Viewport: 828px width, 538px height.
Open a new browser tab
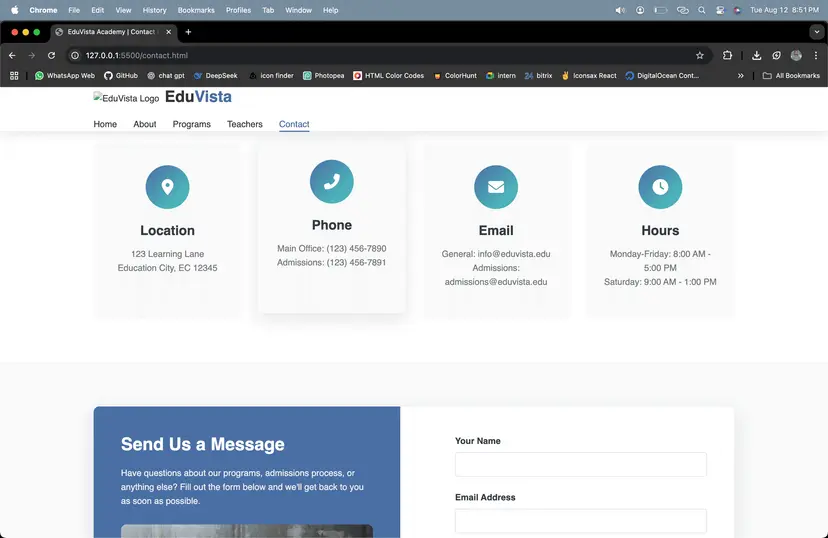pyautogui.click(x=188, y=32)
